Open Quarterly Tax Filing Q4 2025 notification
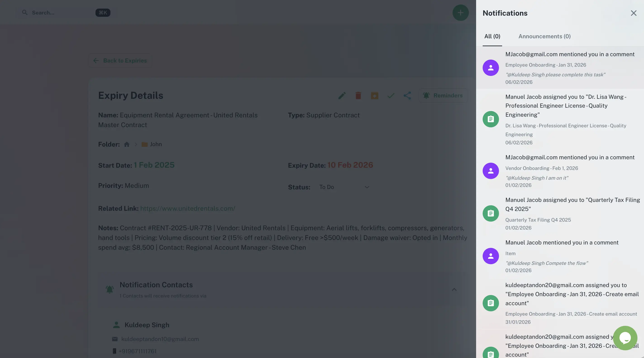Image resolution: width=644 pixels, height=358 pixels. point(560,213)
